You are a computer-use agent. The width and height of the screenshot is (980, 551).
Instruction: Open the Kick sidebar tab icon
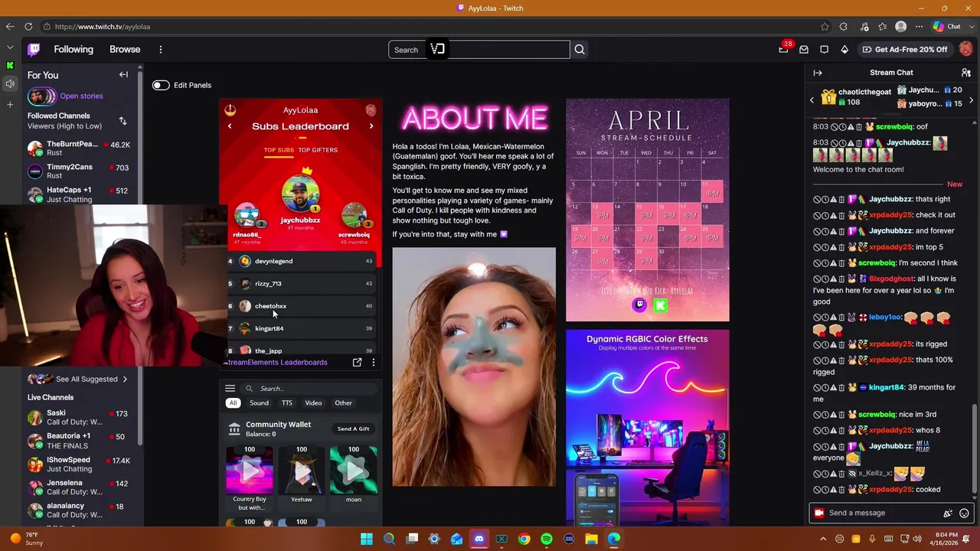10,66
